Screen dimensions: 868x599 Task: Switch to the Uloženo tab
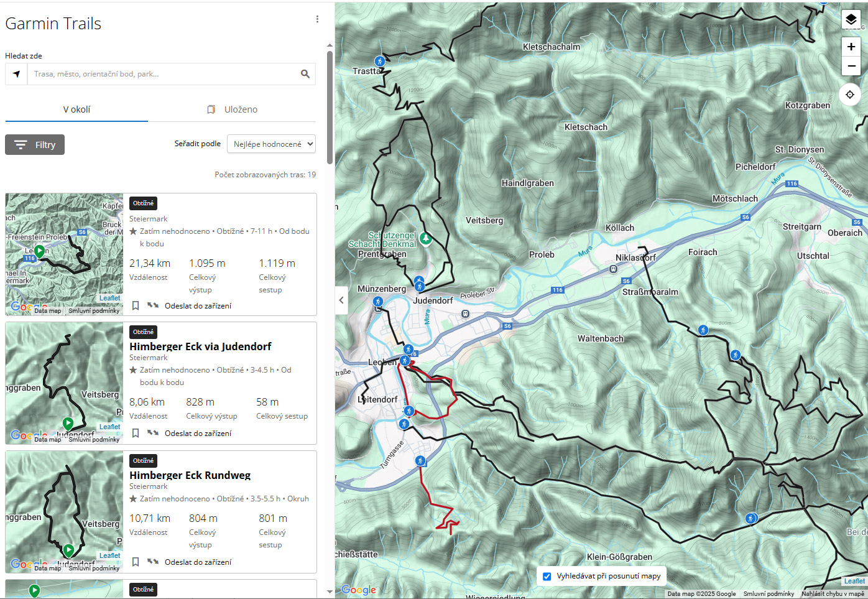pyautogui.click(x=232, y=109)
